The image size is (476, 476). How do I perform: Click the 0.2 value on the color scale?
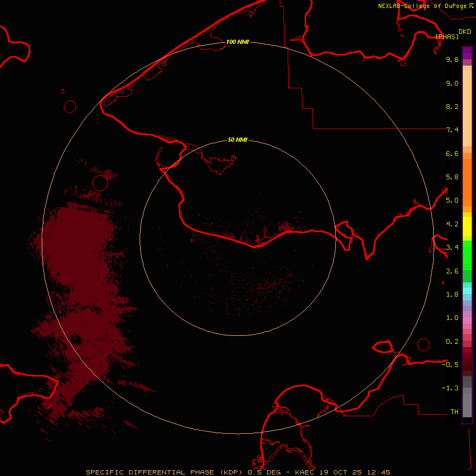[x=452, y=342]
